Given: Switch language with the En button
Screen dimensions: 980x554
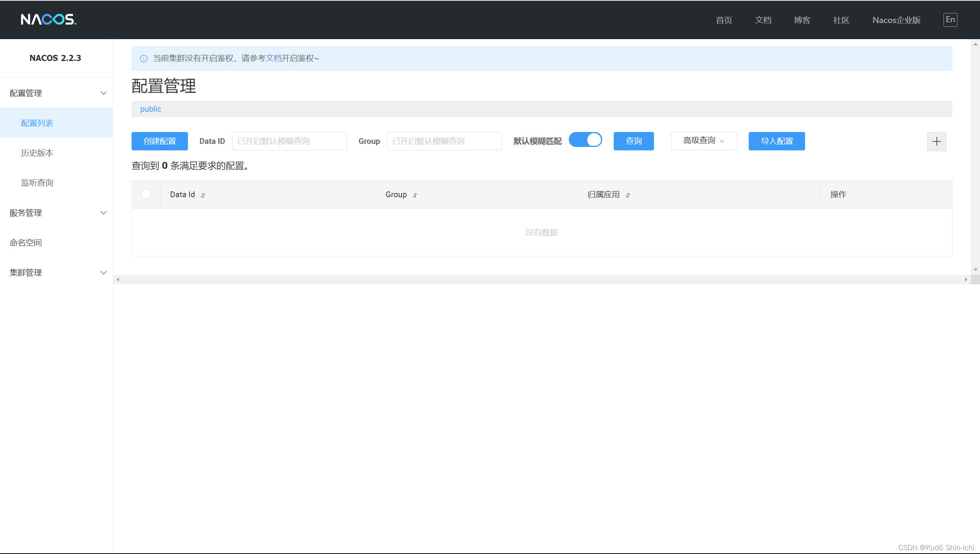Looking at the screenshot, I should [950, 20].
